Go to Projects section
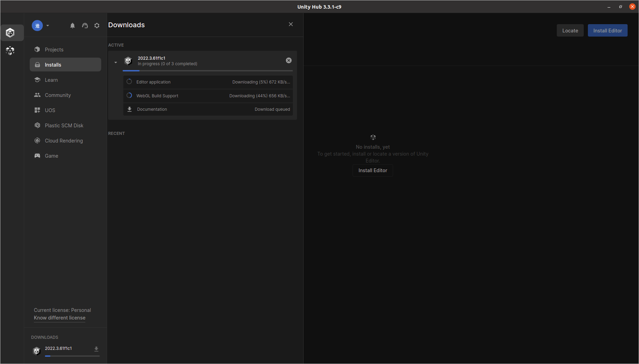Image resolution: width=639 pixels, height=364 pixels. tap(65, 49)
